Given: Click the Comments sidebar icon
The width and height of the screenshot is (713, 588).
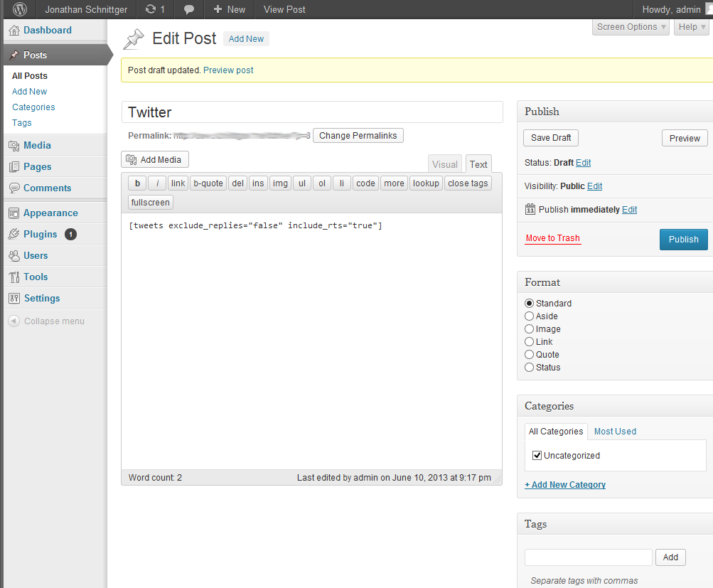Looking at the screenshot, I should point(14,188).
